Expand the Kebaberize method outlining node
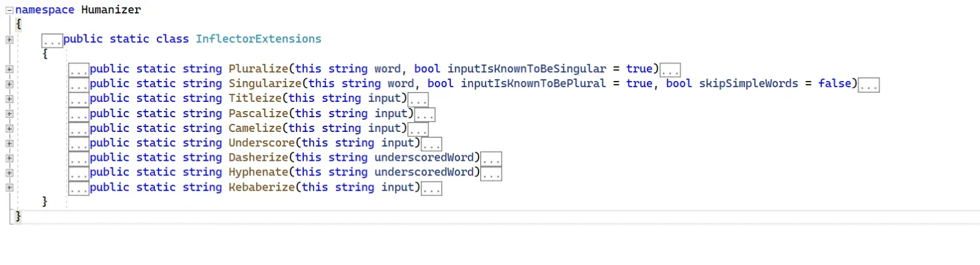This screenshot has width=980, height=265. tap(9, 188)
